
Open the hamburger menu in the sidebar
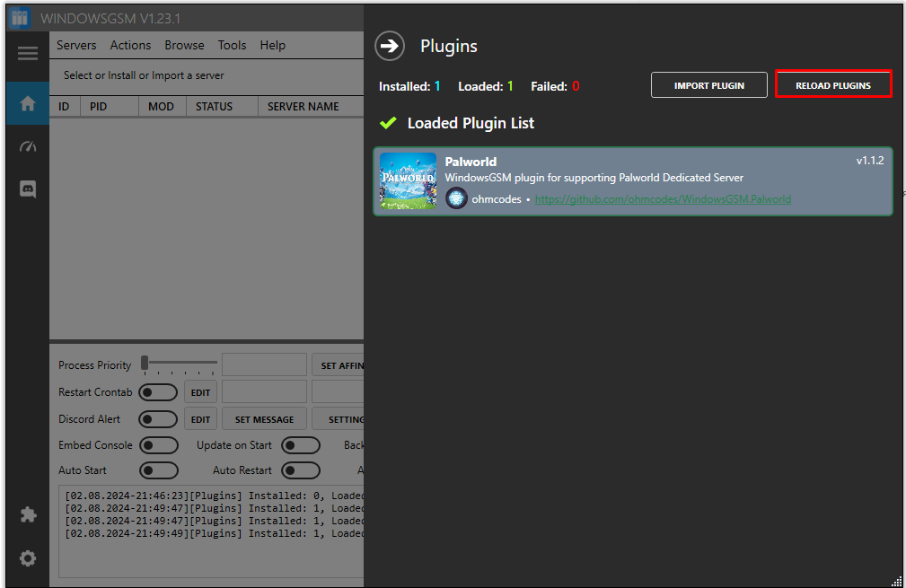pos(27,54)
